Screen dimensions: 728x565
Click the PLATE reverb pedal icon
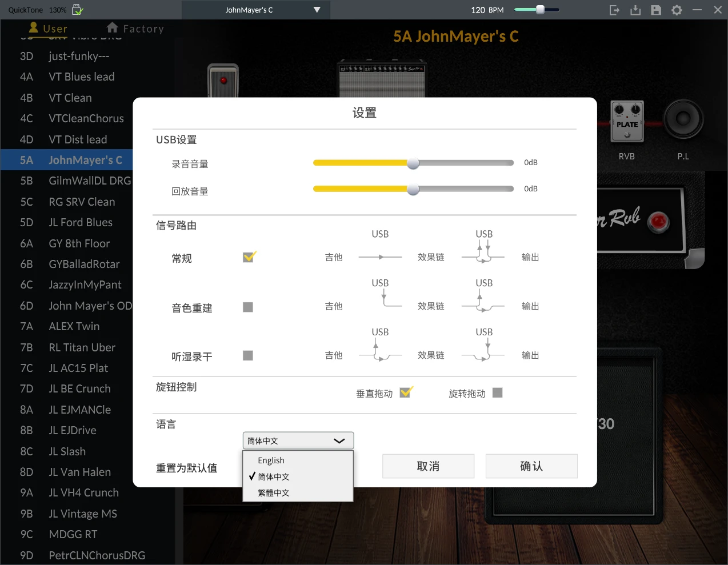pos(627,121)
